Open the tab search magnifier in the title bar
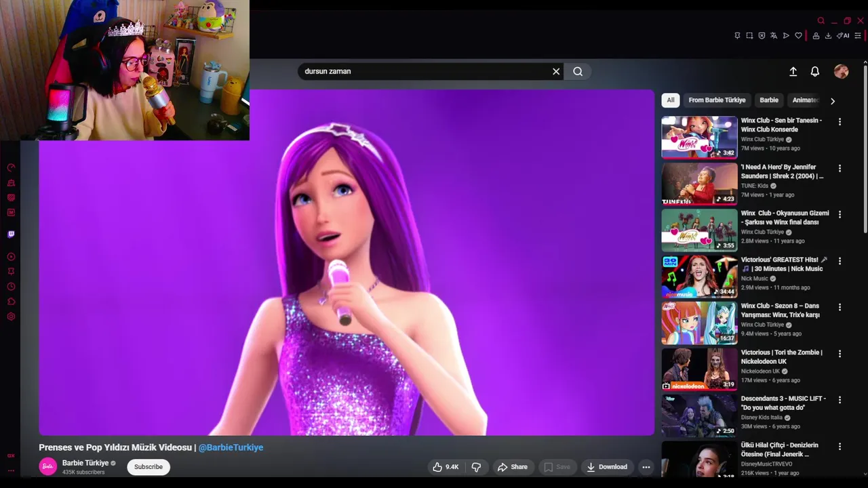The width and height of the screenshot is (868, 488). pyautogui.click(x=821, y=21)
